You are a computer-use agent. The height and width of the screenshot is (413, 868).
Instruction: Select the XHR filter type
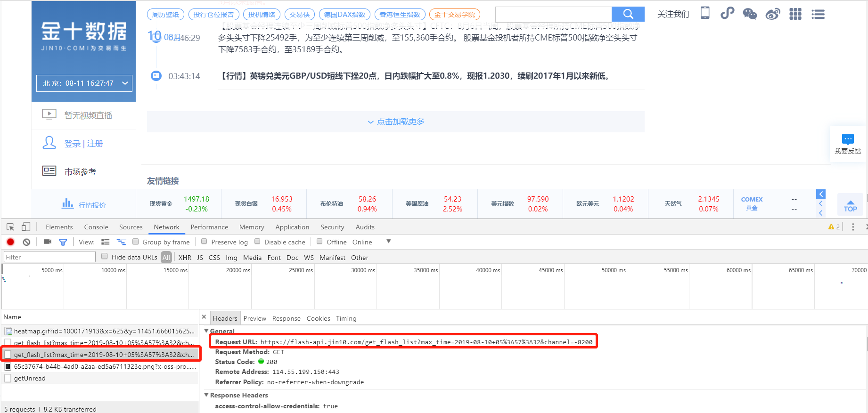(185, 258)
